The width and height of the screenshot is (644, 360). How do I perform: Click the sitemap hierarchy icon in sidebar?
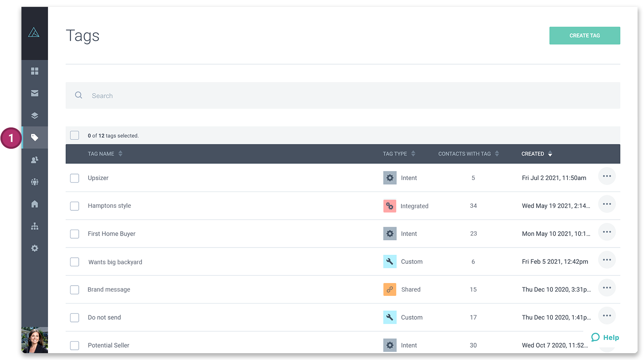[x=34, y=226]
